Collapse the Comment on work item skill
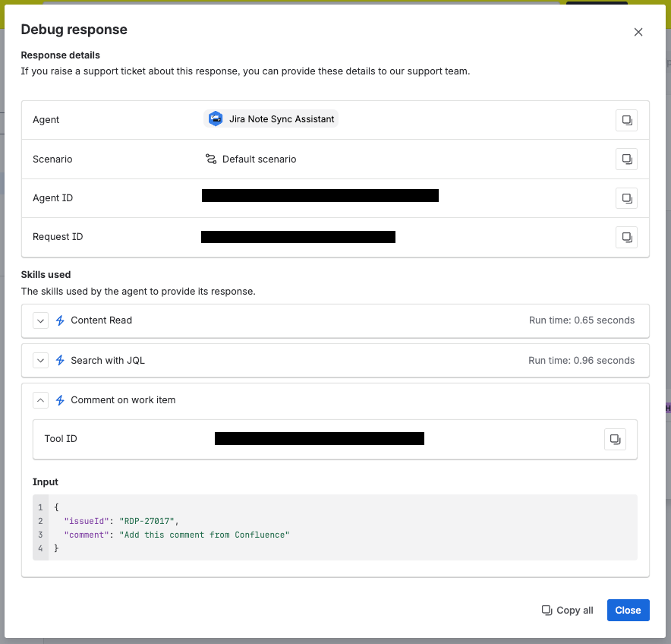 point(41,400)
